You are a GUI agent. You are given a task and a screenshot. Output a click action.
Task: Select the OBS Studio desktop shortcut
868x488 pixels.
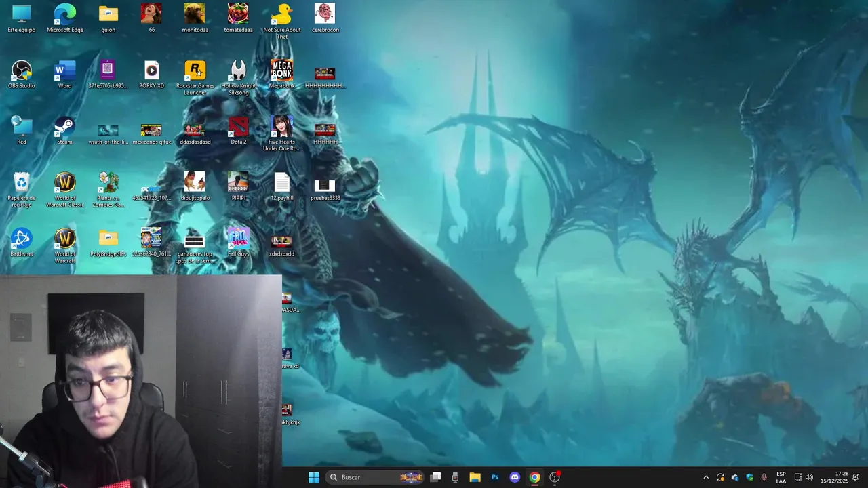pos(22,75)
